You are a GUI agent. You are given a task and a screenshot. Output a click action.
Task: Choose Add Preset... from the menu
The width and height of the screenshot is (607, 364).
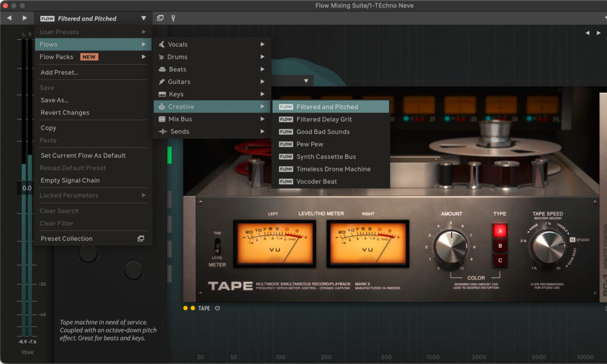pyautogui.click(x=59, y=72)
